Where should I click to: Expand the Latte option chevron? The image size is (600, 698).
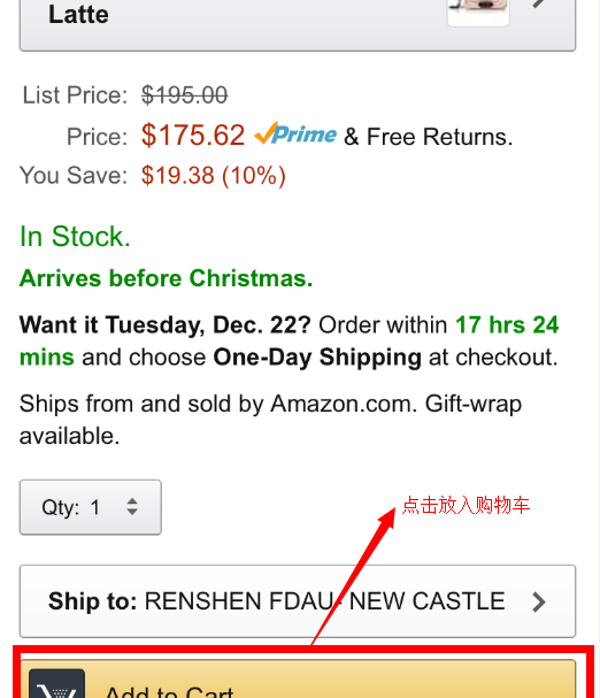click(541, 6)
